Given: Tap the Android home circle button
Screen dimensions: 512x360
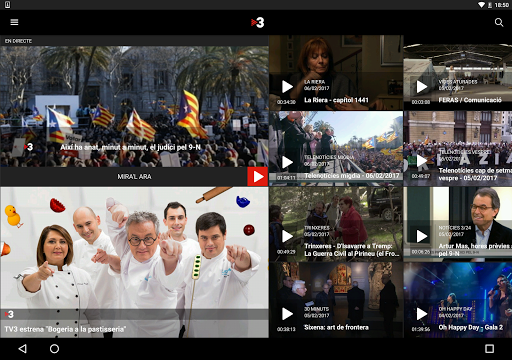Looking at the screenshot, I should (x=54, y=349).
